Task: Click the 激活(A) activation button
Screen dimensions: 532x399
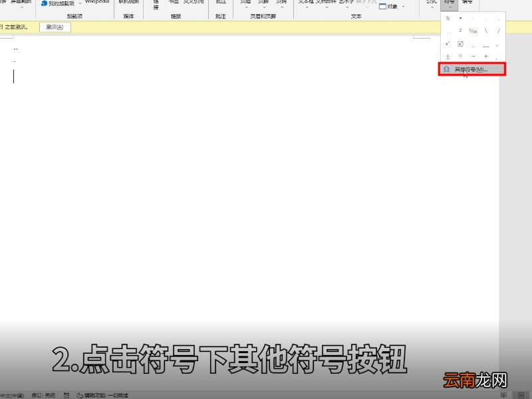Action: (x=55, y=27)
